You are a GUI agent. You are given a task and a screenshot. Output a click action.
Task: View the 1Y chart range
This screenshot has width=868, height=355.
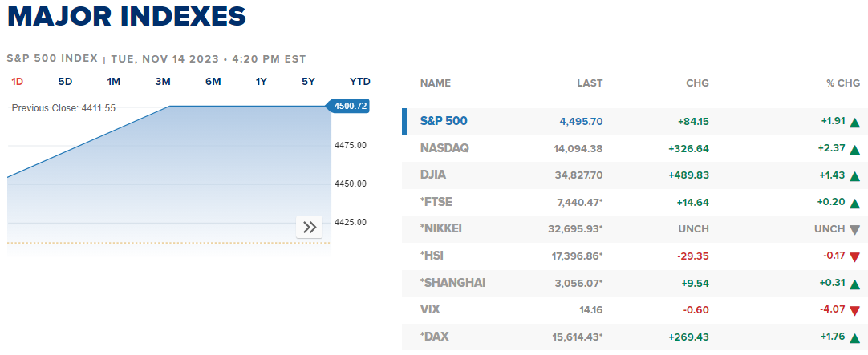coord(261,81)
